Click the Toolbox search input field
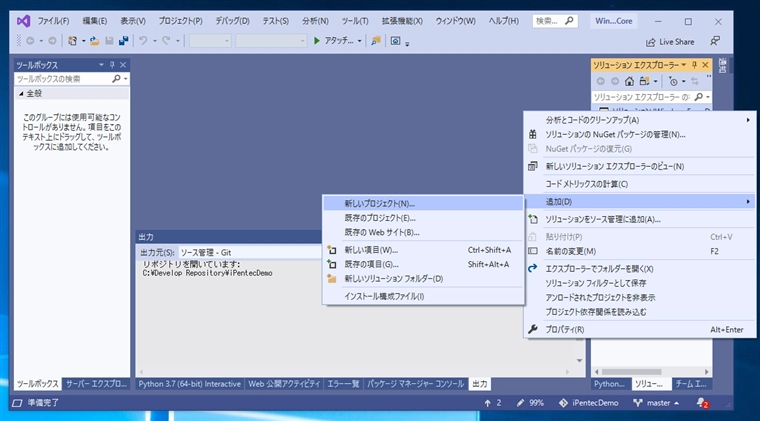The image size is (760, 421). point(63,78)
